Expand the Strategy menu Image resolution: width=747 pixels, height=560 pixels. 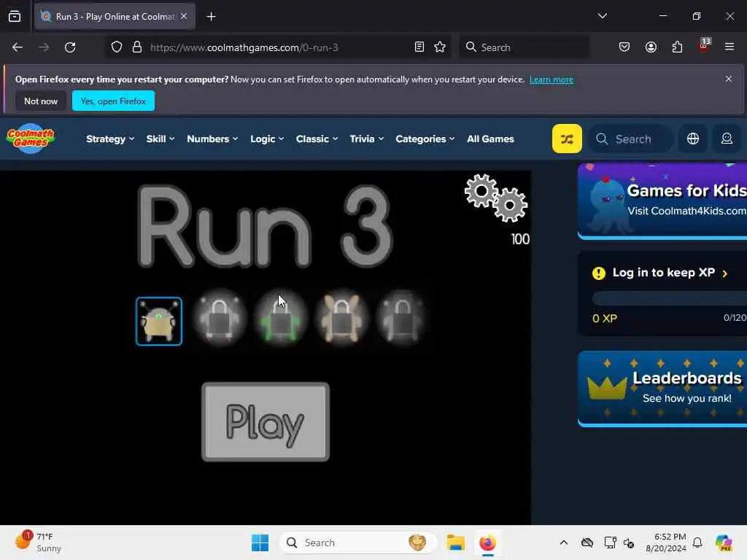(x=110, y=139)
